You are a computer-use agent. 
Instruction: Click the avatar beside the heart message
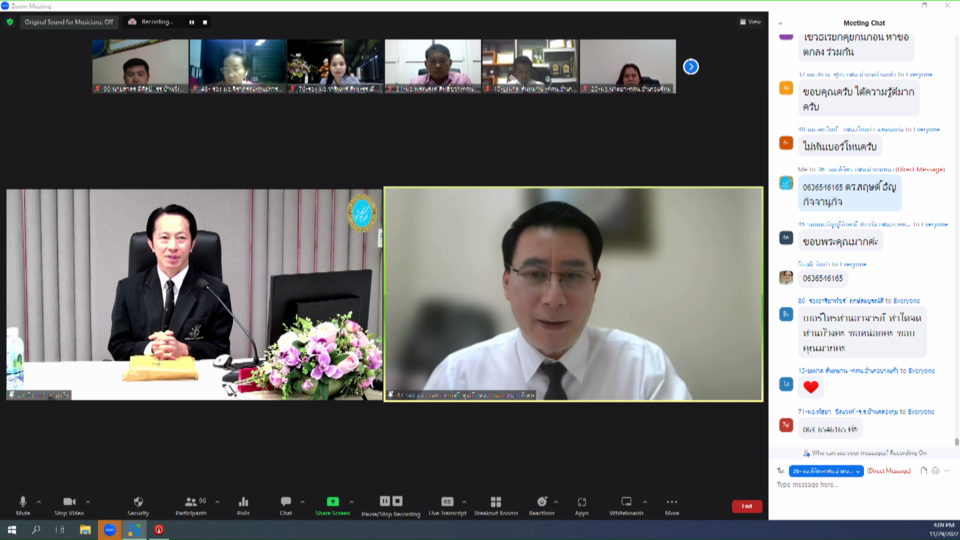coord(786,384)
